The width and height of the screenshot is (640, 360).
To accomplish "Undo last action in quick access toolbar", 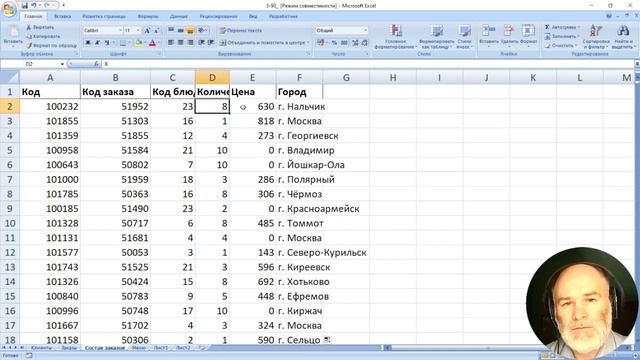I will 34,5.
